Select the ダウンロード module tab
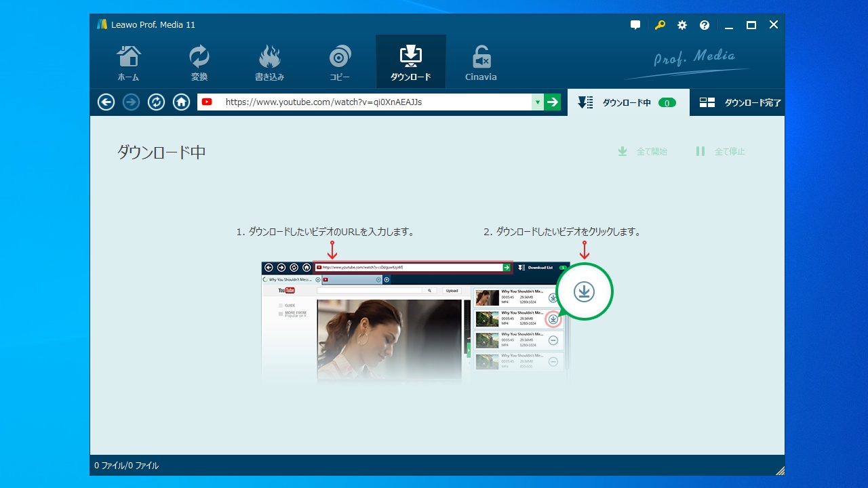The height and width of the screenshot is (488, 868). (411, 62)
